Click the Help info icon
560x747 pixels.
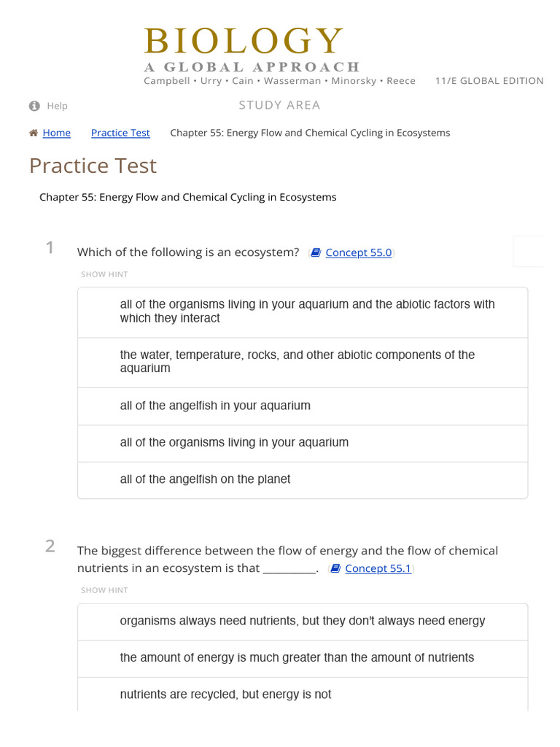(x=34, y=106)
